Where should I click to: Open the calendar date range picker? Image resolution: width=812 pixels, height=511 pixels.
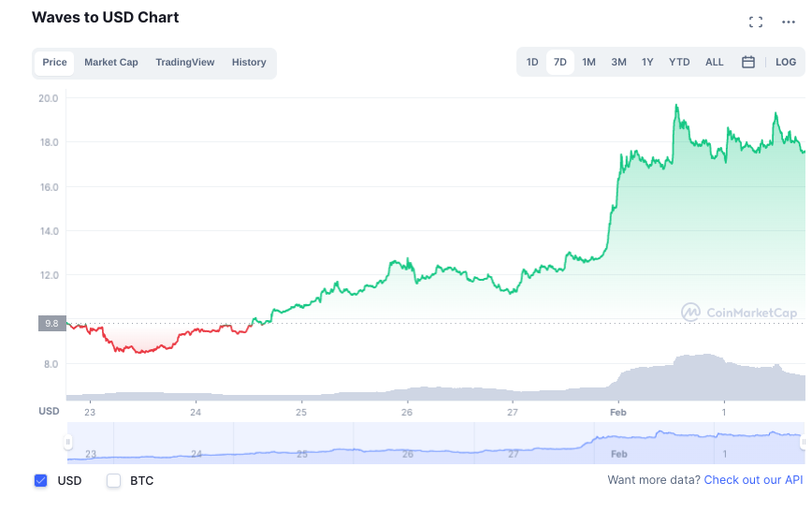click(748, 63)
